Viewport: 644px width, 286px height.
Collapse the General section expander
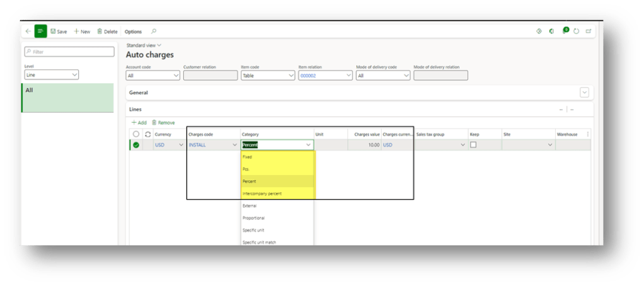[584, 93]
